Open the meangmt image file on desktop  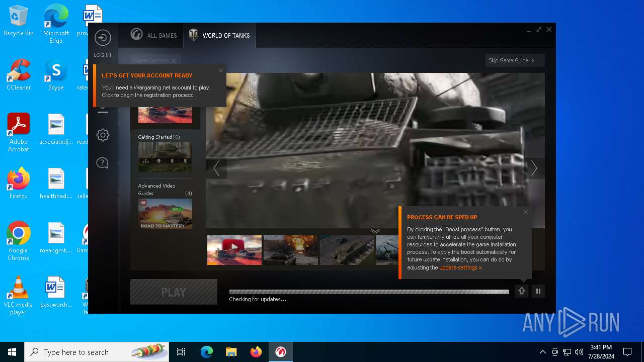pos(56,238)
